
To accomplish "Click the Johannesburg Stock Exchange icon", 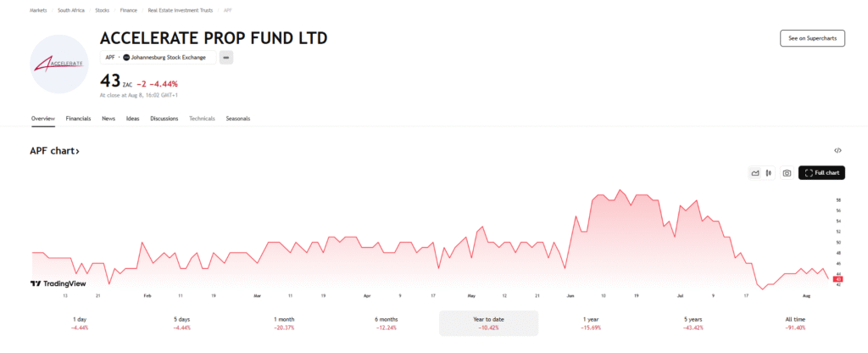I will 126,57.
